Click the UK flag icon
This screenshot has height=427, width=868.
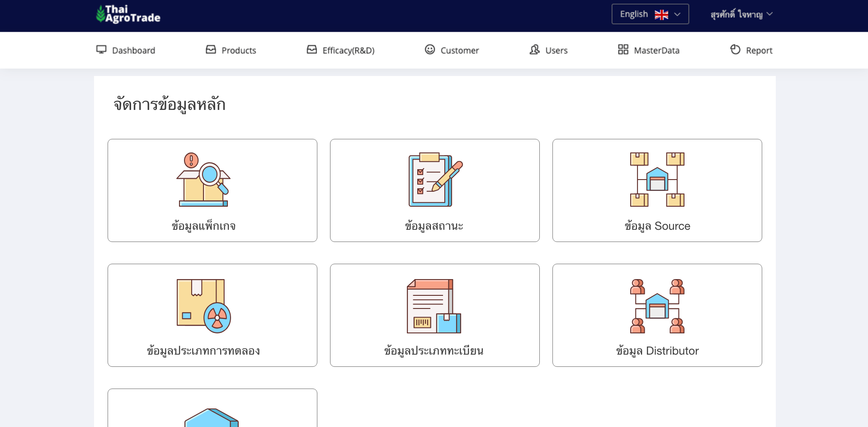[x=661, y=14]
